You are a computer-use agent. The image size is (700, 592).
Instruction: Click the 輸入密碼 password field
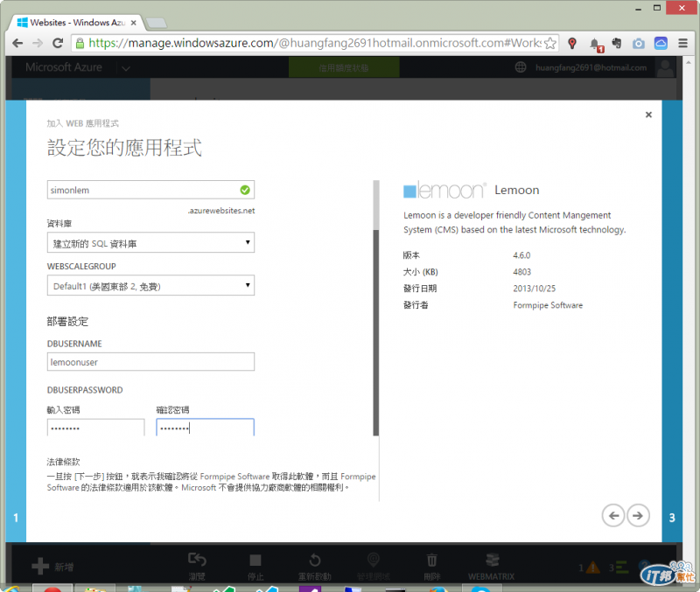point(95,428)
